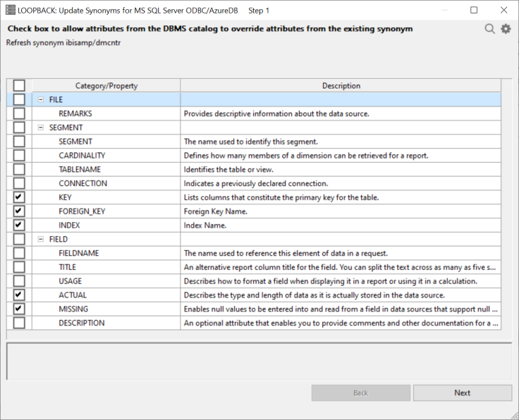Uncheck the MISSING checkbox
519x420 pixels.
point(19,309)
